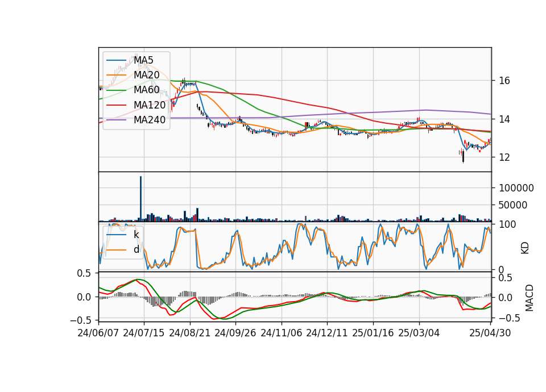Click the red MA120 legend line sample
Viewport: 546px width, 392px height.
(116, 105)
